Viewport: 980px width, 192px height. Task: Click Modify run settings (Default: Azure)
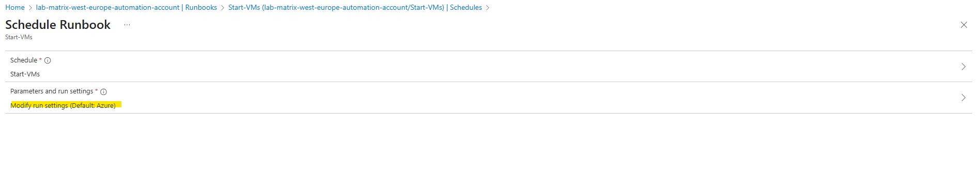click(63, 105)
